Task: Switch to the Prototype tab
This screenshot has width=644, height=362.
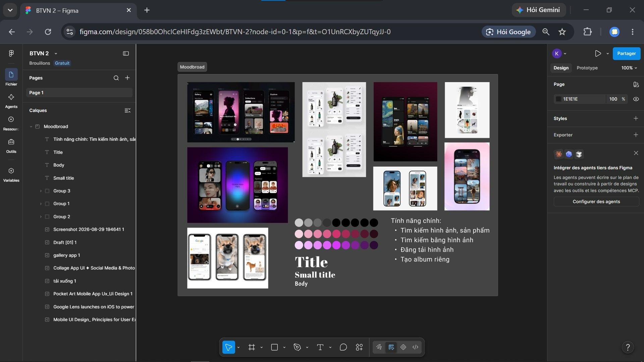Action: tap(587, 68)
